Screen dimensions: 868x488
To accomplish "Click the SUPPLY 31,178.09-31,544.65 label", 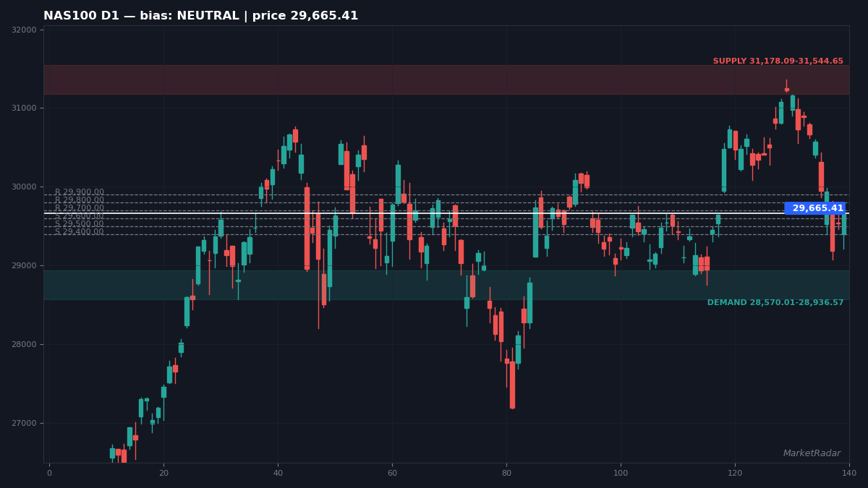I will (x=778, y=61).
